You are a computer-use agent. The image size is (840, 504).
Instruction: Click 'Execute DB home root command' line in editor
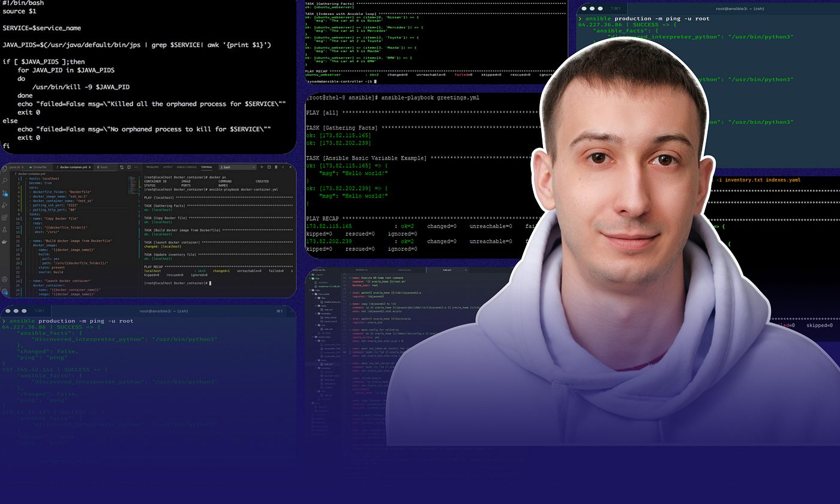tap(377, 278)
